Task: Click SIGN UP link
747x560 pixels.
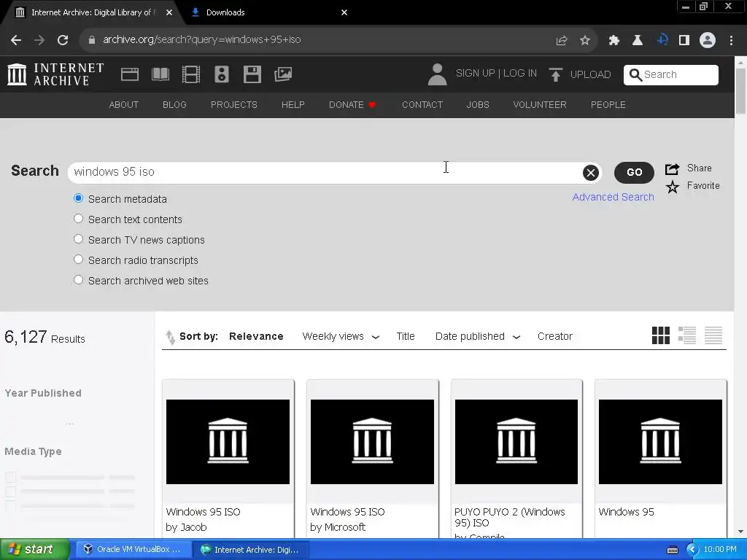Action: pyautogui.click(x=475, y=74)
